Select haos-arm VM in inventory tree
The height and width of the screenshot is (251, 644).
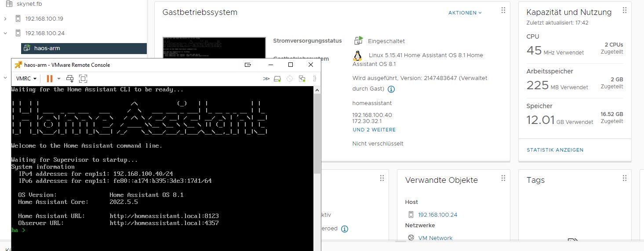click(47, 48)
